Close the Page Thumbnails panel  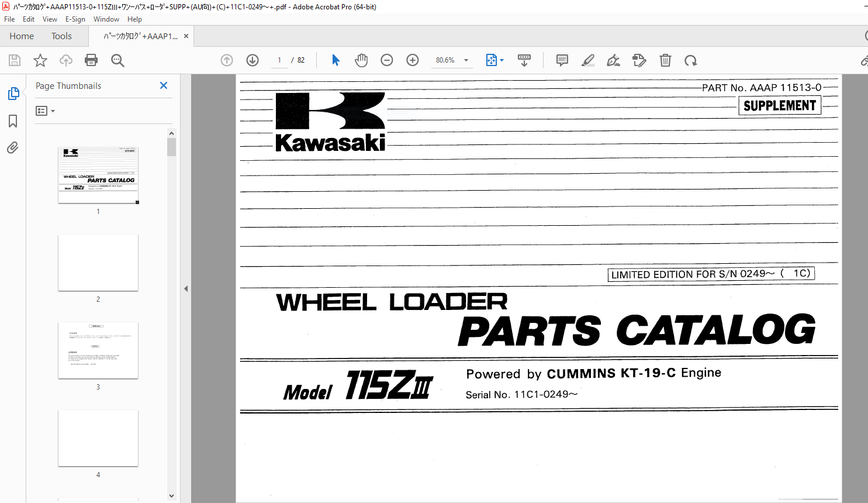point(164,85)
